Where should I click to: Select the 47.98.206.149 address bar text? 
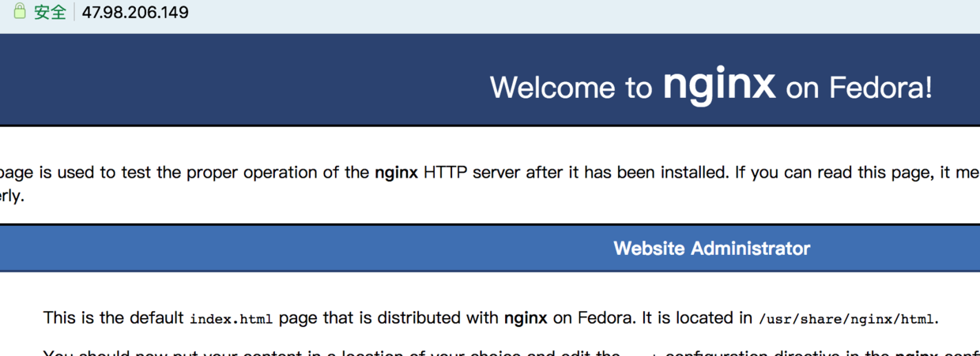[135, 13]
